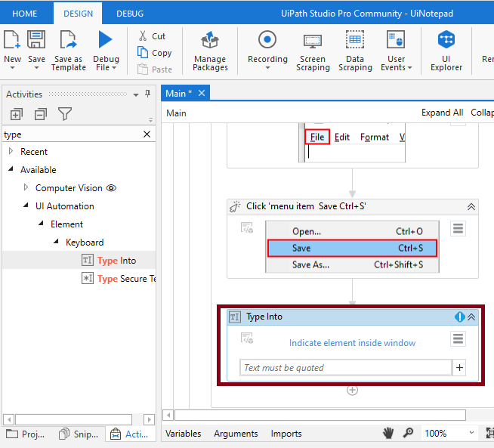
Task: Open Recording dropdown arrow
Action: pos(267,68)
